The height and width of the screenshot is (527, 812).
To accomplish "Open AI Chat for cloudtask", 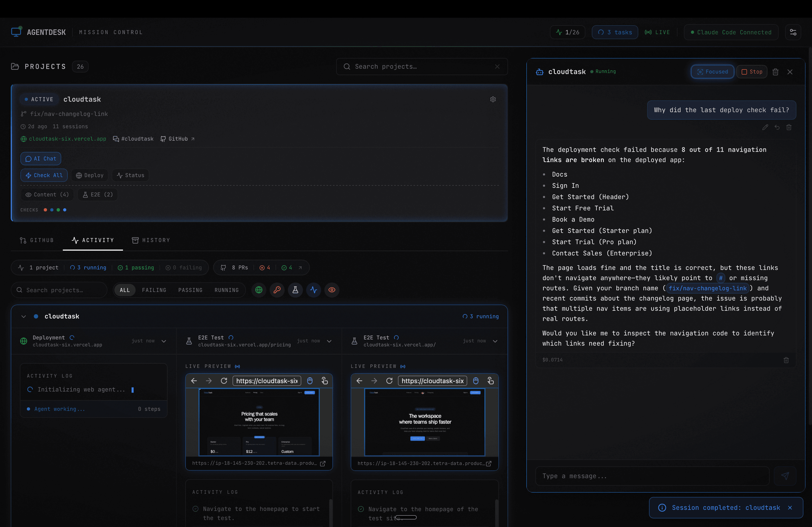I will 41,159.
